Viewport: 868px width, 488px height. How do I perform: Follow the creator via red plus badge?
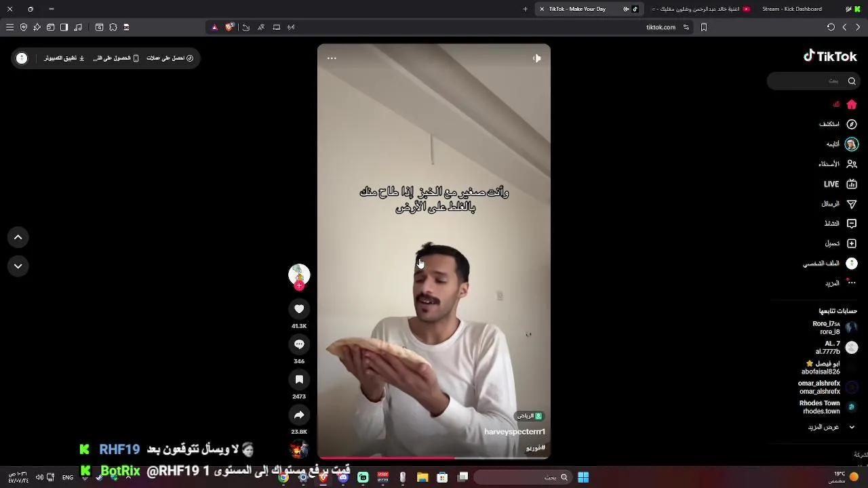click(x=299, y=286)
